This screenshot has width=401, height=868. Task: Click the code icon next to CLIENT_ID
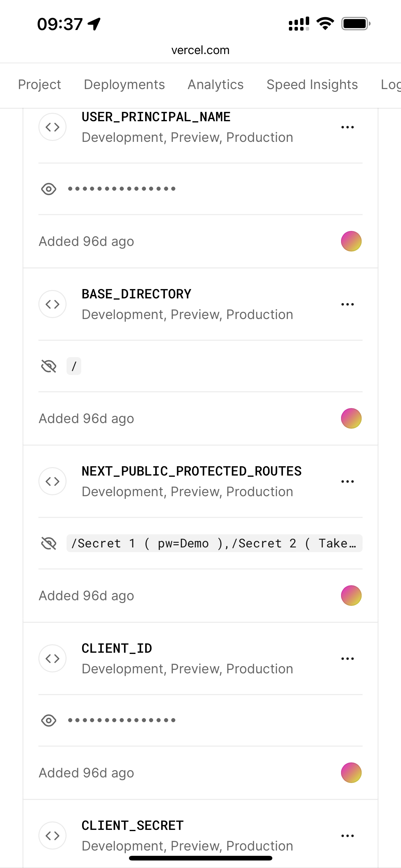(x=52, y=658)
